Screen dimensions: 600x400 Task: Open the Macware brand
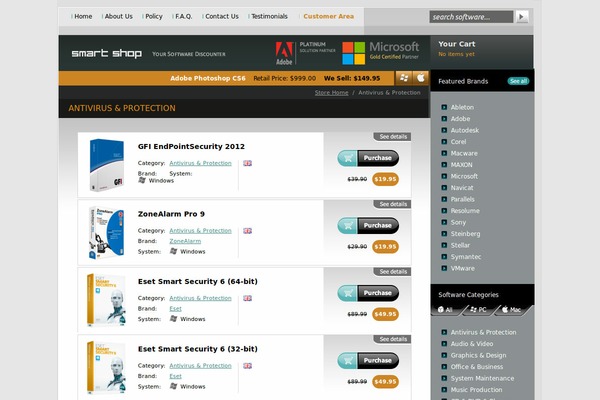[x=464, y=153]
